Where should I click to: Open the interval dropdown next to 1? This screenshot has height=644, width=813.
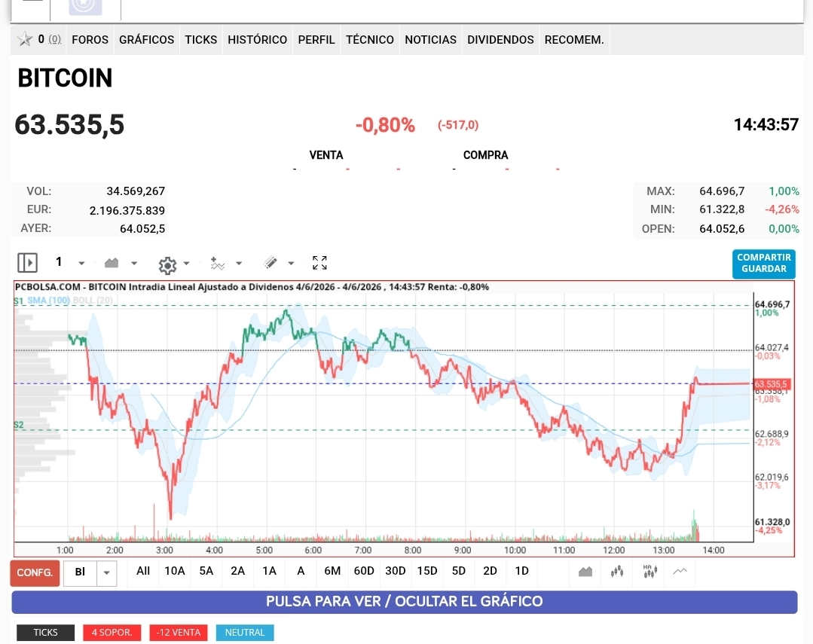pyautogui.click(x=81, y=264)
